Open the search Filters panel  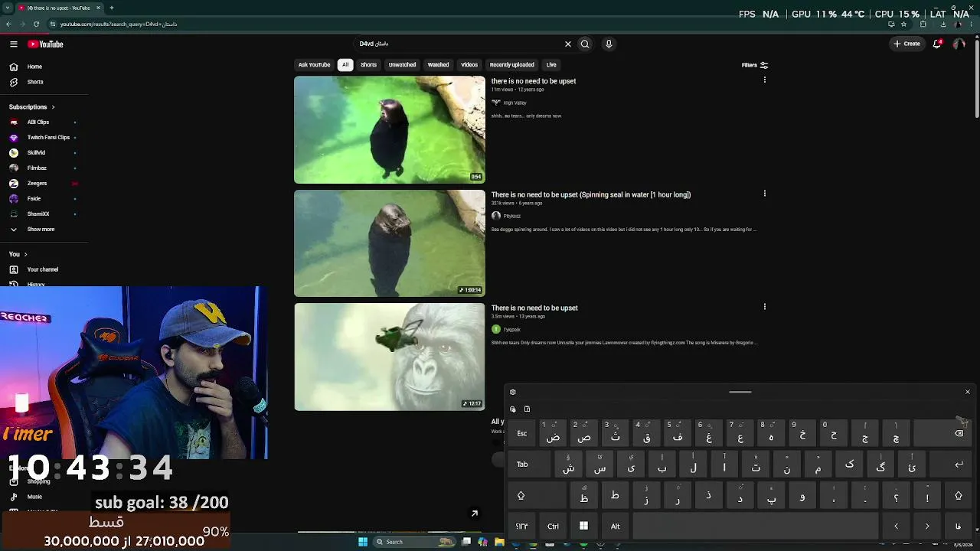click(755, 65)
